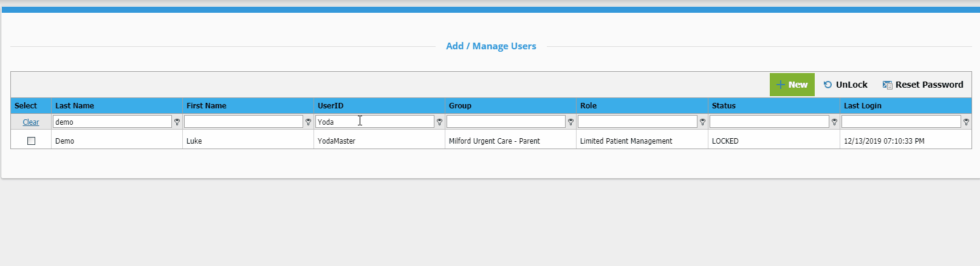The width and height of the screenshot is (980, 266).
Task: Sort by the Status column header
Action: (724, 105)
